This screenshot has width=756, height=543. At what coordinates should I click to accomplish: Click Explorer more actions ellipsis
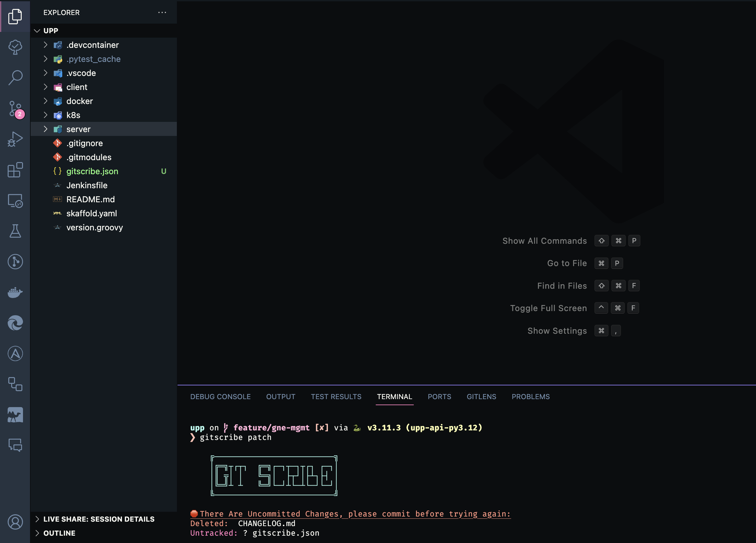162,12
